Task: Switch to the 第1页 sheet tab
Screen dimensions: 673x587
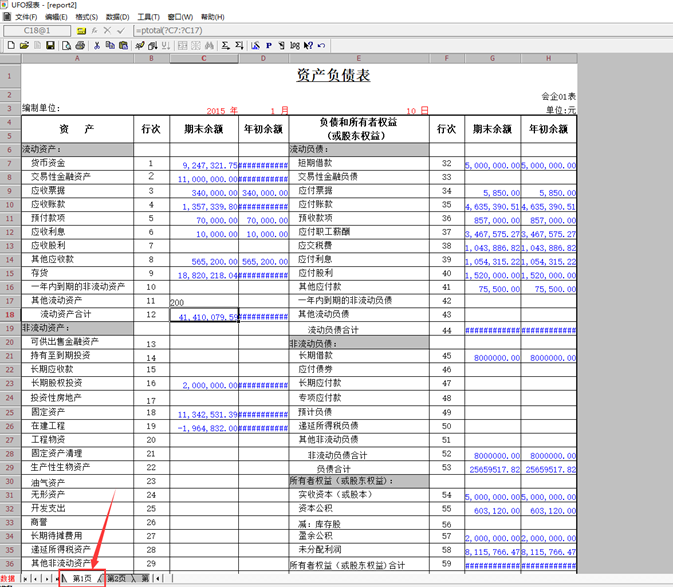Action: pyautogui.click(x=82, y=578)
